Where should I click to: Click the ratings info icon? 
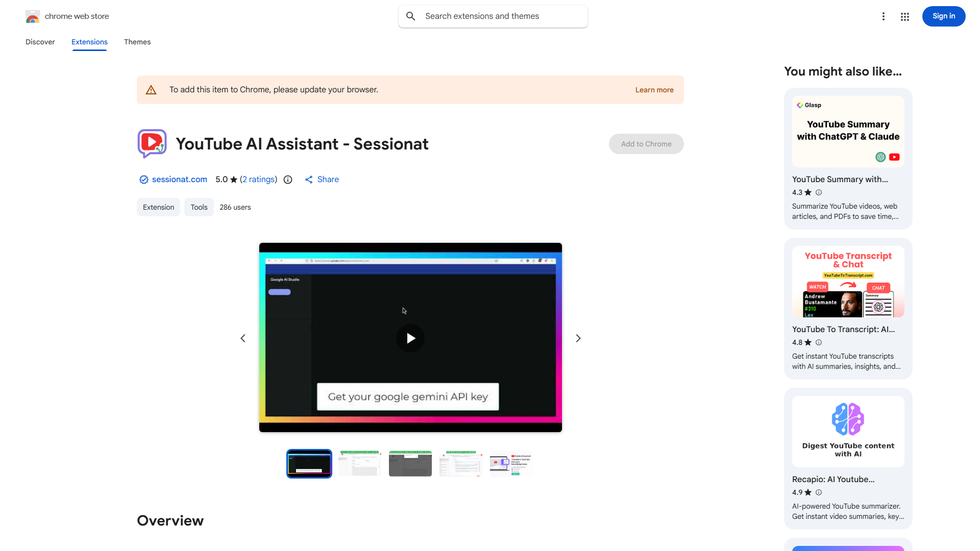click(288, 180)
